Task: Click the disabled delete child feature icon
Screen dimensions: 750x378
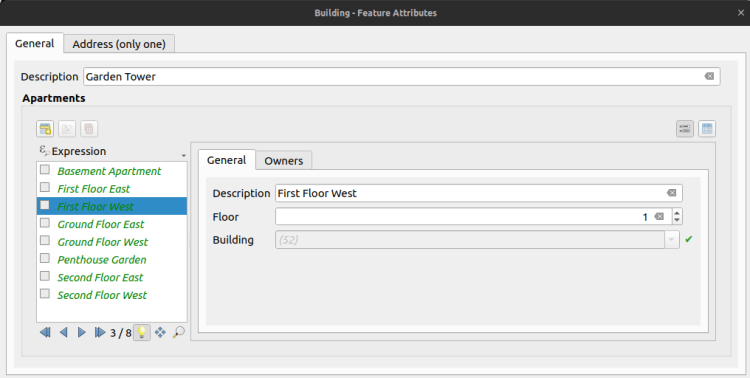Action: (89, 129)
